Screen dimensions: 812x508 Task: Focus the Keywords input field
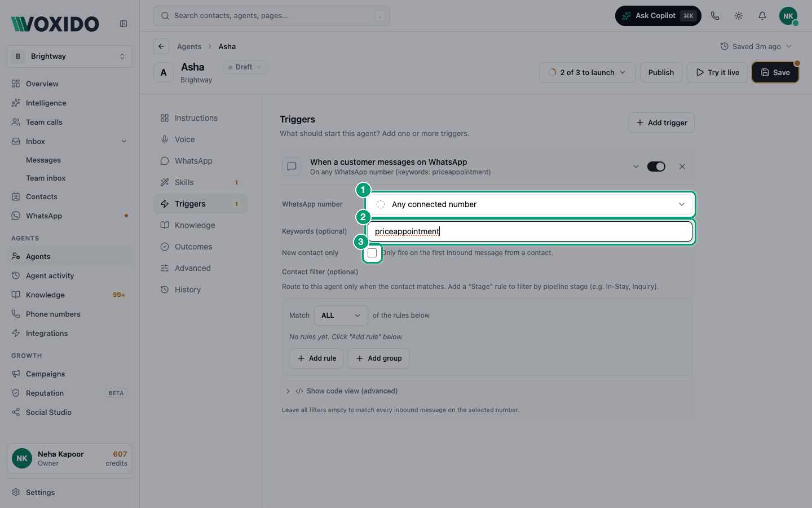(x=530, y=231)
